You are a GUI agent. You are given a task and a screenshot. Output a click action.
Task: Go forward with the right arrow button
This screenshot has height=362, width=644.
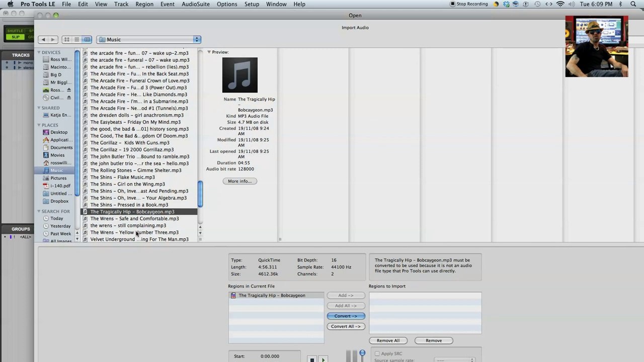[52, 40]
